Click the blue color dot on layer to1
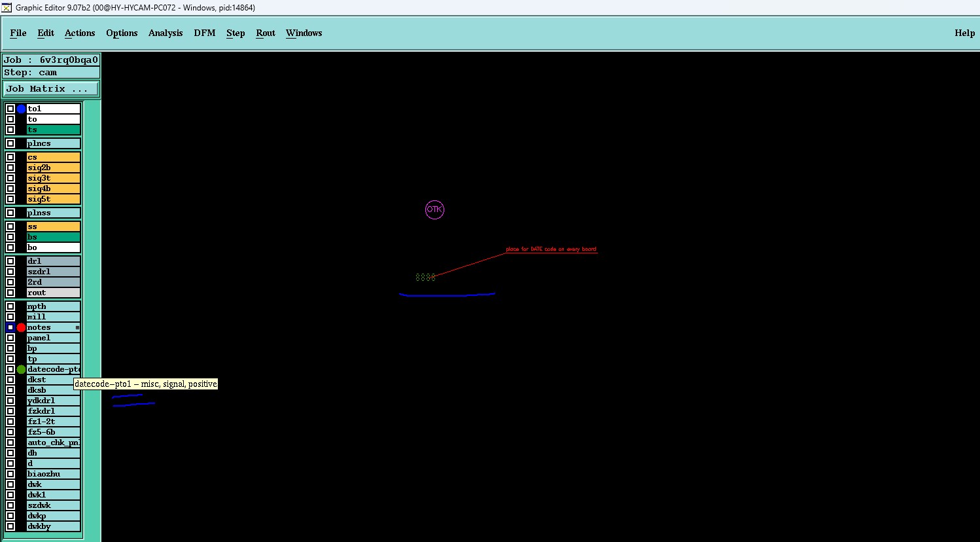This screenshot has width=980, height=542. [21, 109]
